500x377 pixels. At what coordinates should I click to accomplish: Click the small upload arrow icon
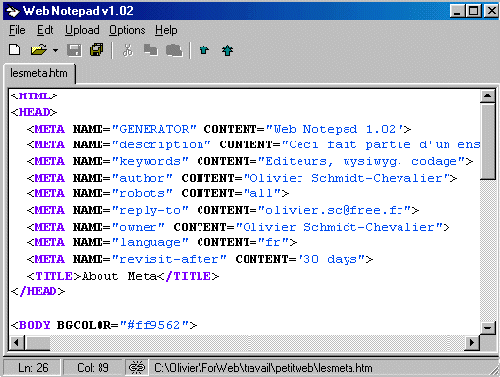coord(204,51)
